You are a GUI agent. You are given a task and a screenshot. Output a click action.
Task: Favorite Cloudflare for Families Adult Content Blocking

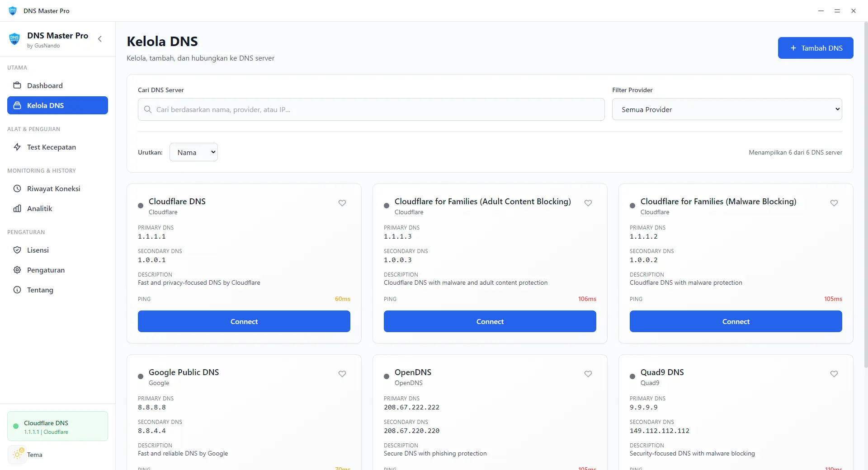(x=588, y=203)
